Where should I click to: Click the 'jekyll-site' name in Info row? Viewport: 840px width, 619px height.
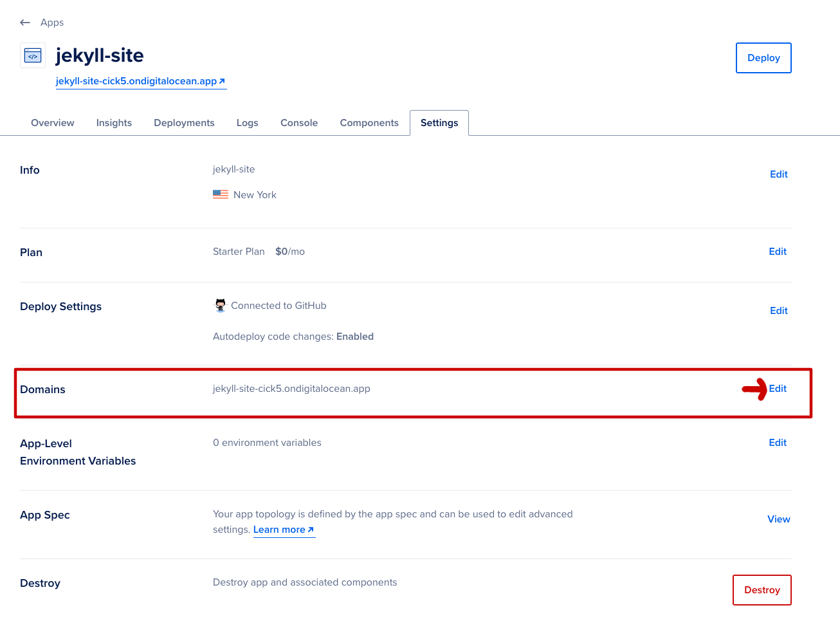click(x=233, y=169)
